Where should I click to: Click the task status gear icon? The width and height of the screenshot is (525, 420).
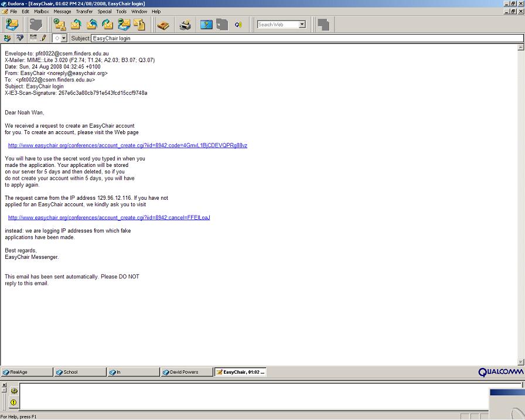tap(13, 391)
